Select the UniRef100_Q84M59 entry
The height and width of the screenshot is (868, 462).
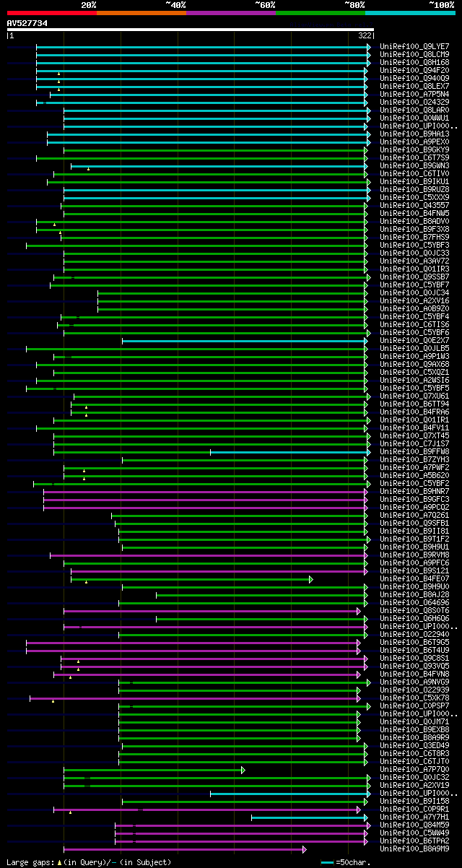pos(414,825)
